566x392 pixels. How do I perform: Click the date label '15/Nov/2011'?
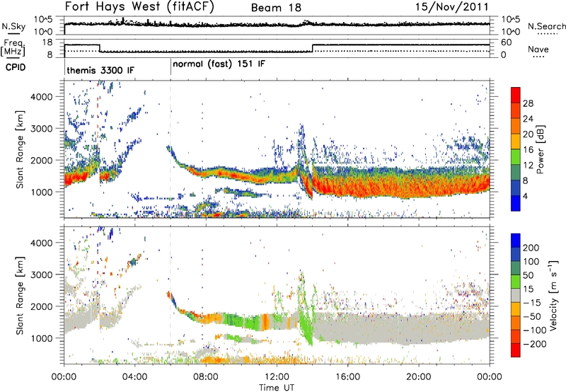coord(452,6)
